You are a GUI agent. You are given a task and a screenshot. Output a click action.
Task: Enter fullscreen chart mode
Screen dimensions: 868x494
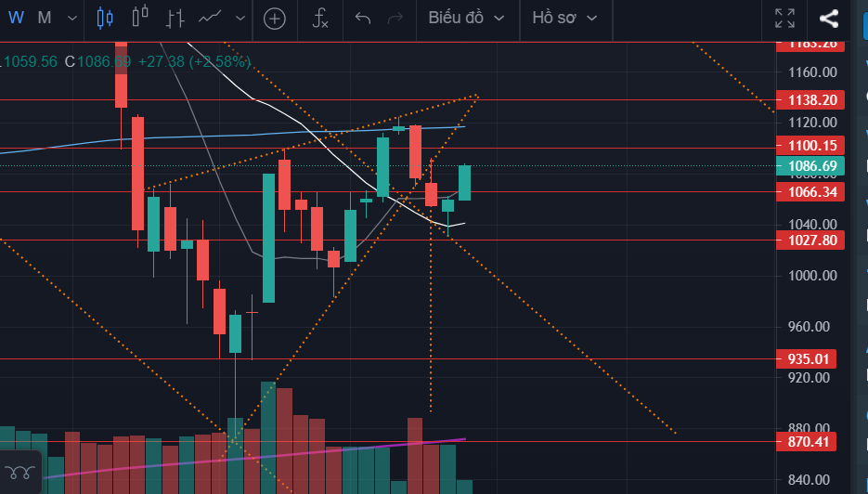pos(784,18)
